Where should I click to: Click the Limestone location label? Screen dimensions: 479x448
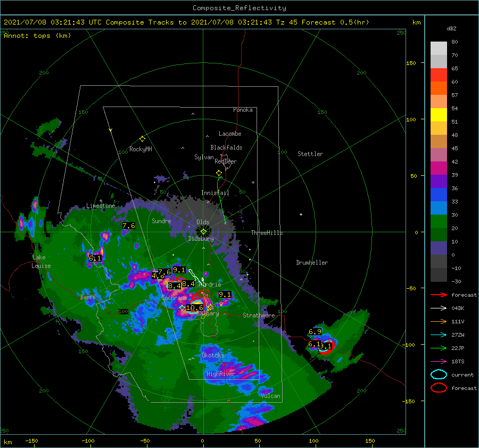pos(101,206)
